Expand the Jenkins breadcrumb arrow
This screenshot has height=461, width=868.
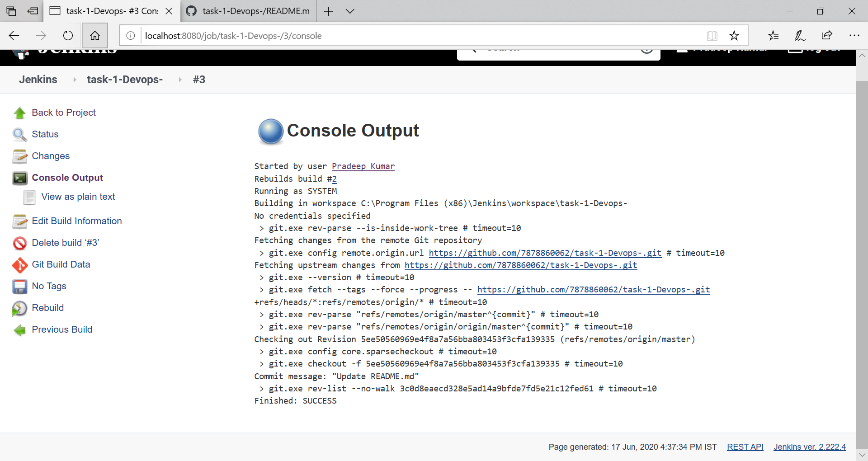[75, 80]
